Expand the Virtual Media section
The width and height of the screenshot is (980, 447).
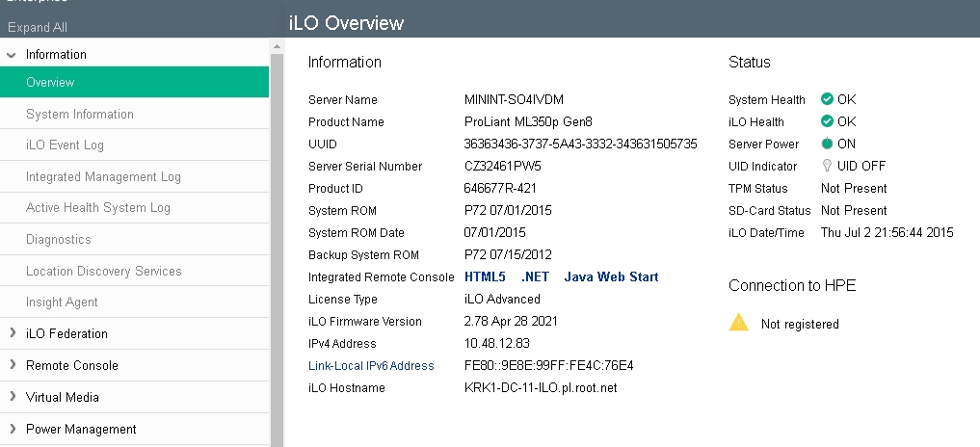13,396
